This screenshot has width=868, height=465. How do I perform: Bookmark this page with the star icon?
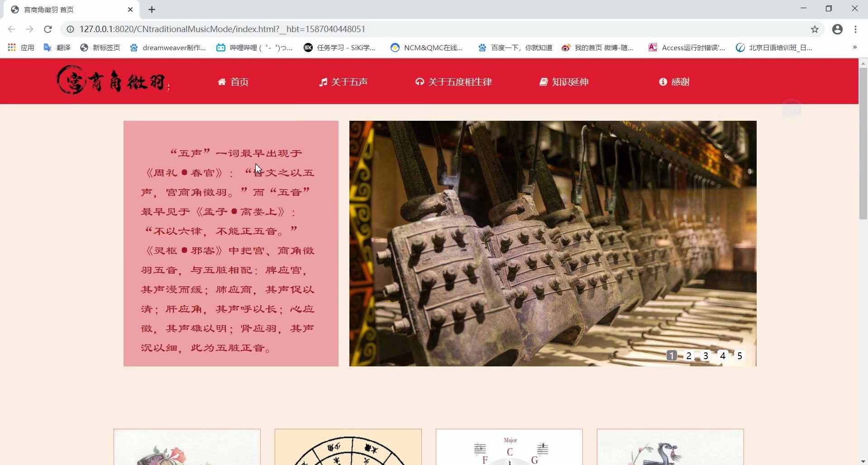[815, 29]
